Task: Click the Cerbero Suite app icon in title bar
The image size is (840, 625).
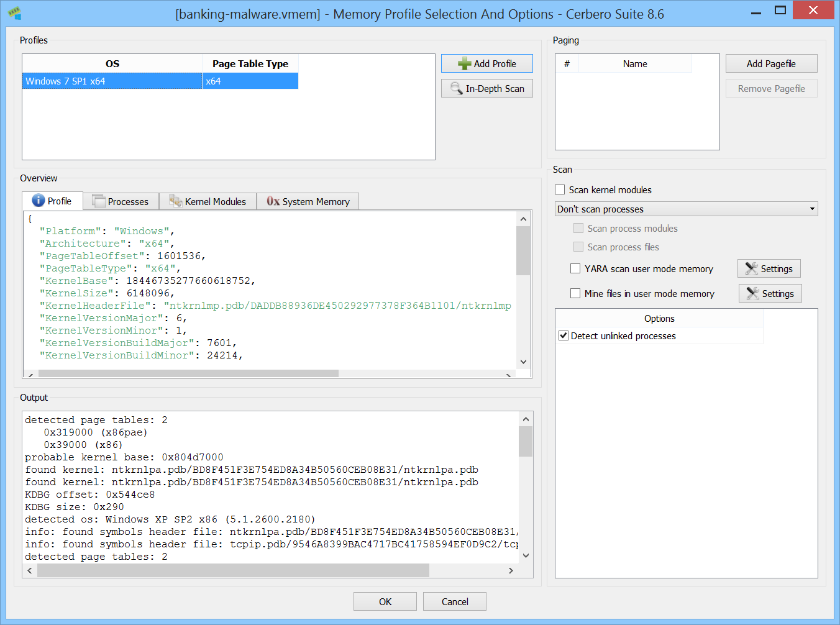Action: [14, 13]
